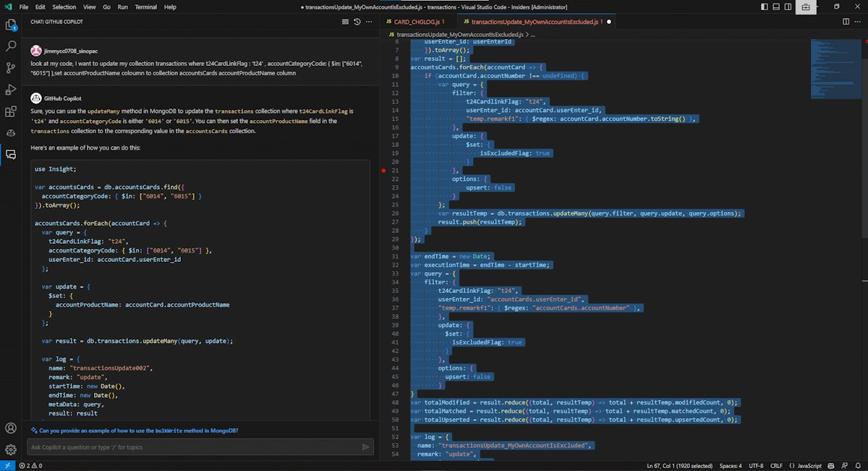The image size is (868, 471).
Task: Open the Source Control view
Action: pos(11,68)
